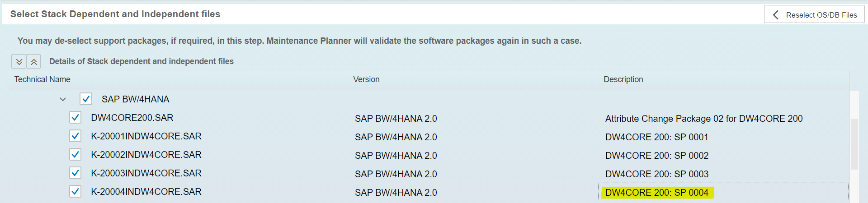Select the K-20004INDW4CORE.SAR row name
868x203 pixels.
tap(146, 192)
